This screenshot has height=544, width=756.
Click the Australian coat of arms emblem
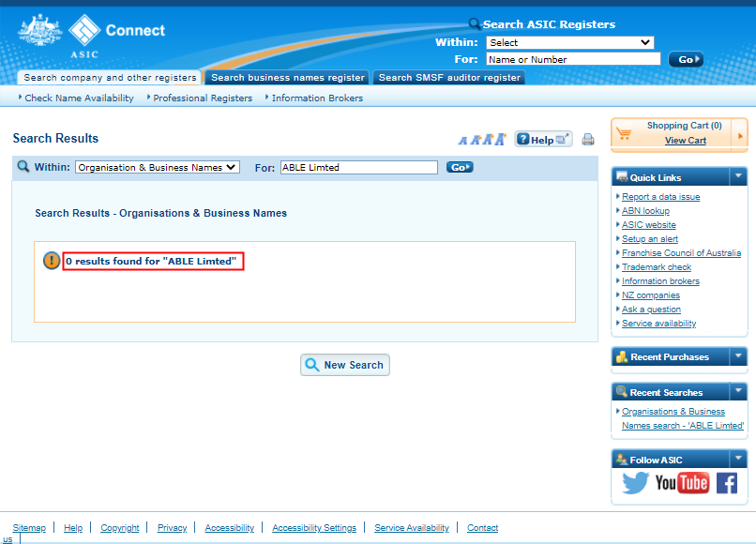click(x=40, y=30)
